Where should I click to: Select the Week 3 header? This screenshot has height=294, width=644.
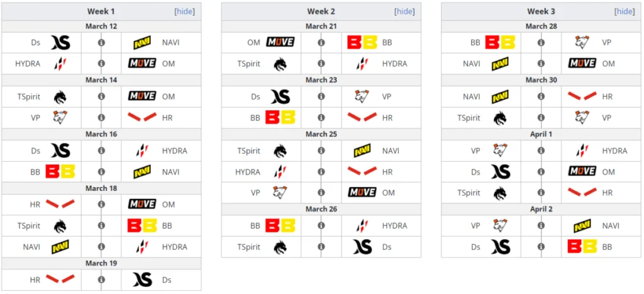(x=541, y=11)
